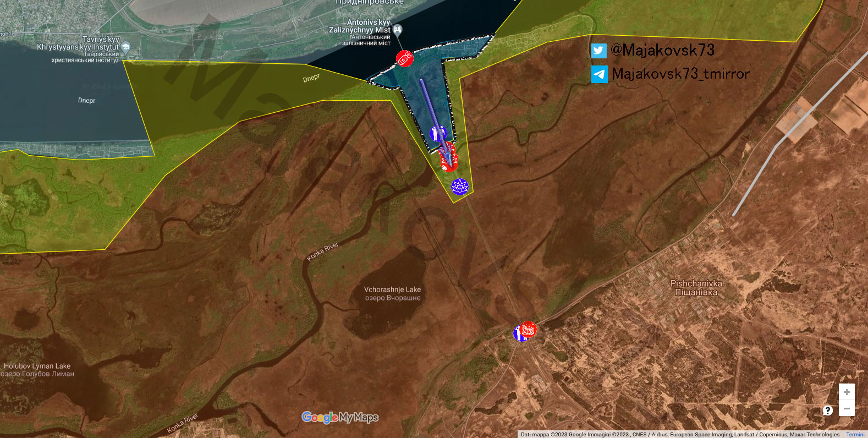The image size is (868, 438).
Task: Zoom out with the minus button
Action: tap(847, 408)
